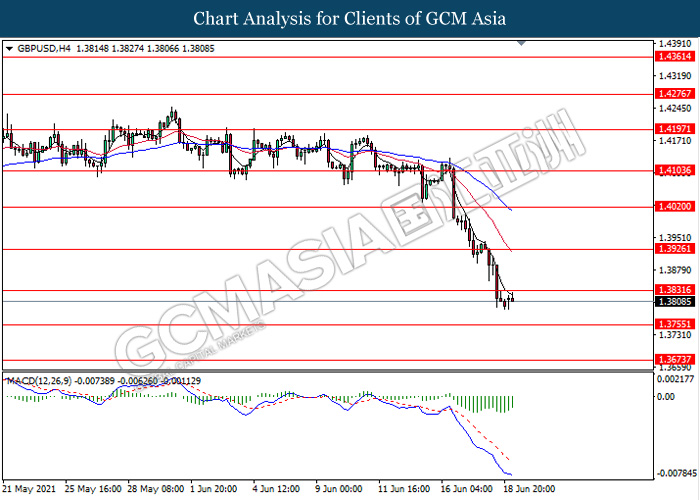Click the MACD value readout -0.007389
Image resolution: width=700 pixels, height=500 pixels.
point(95,381)
